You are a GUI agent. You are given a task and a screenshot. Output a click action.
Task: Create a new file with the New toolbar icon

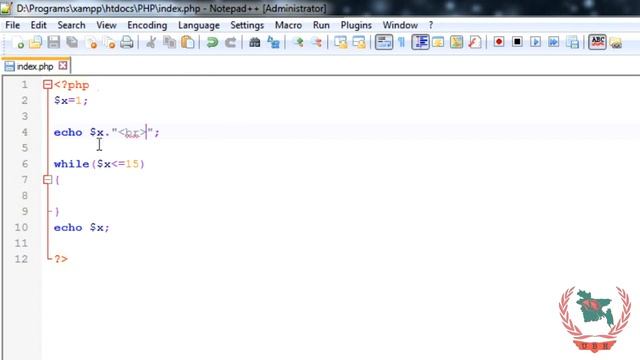pyautogui.click(x=18, y=42)
